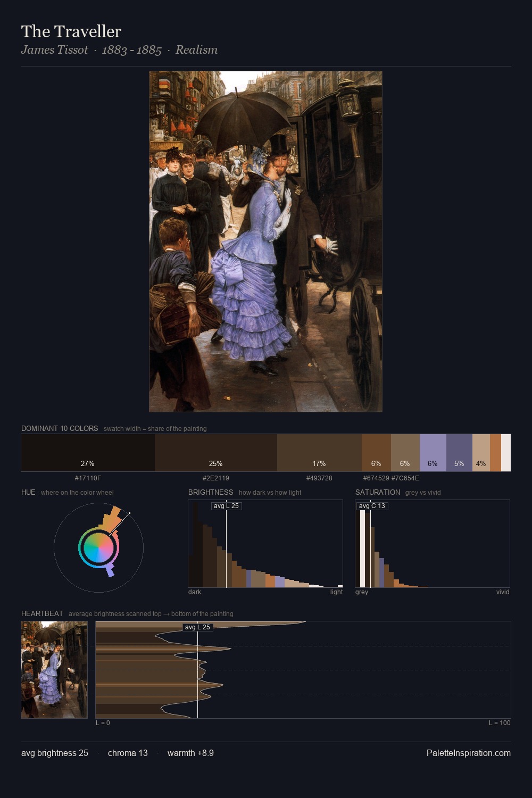Image resolution: width=532 pixels, height=798 pixels.
Task: Click the hex code #493728
Action: pos(319,478)
